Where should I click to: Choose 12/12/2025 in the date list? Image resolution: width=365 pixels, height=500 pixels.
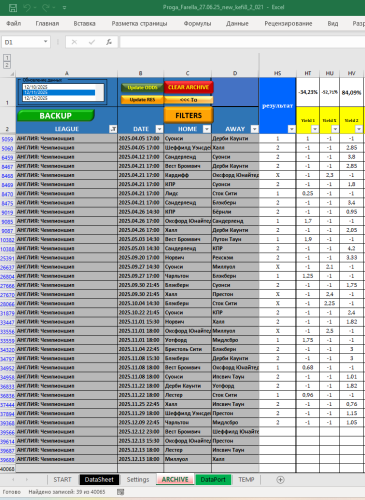coord(59,98)
